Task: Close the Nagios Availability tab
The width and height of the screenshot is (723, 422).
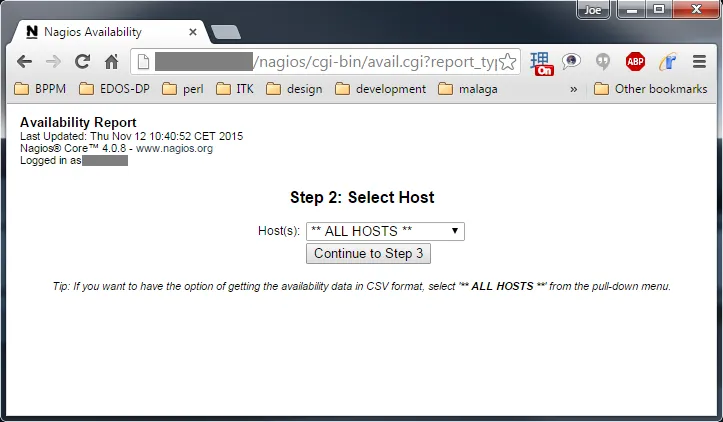Action: point(193,32)
